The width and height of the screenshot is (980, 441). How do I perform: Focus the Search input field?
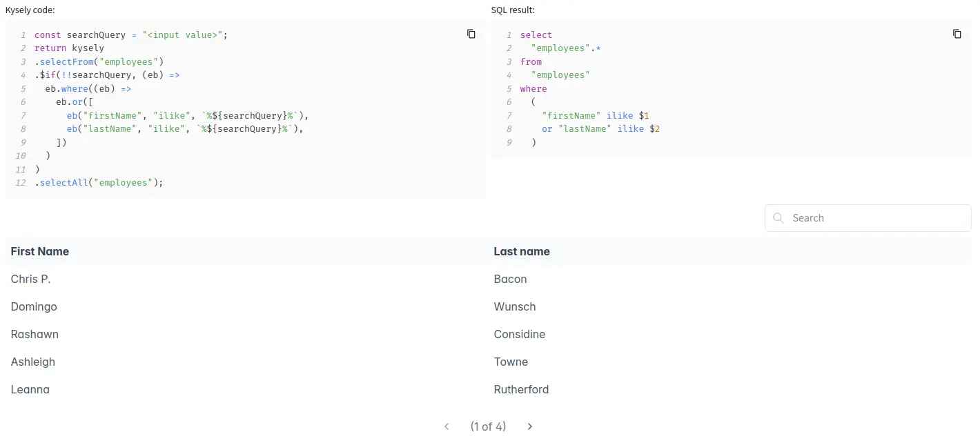876,218
